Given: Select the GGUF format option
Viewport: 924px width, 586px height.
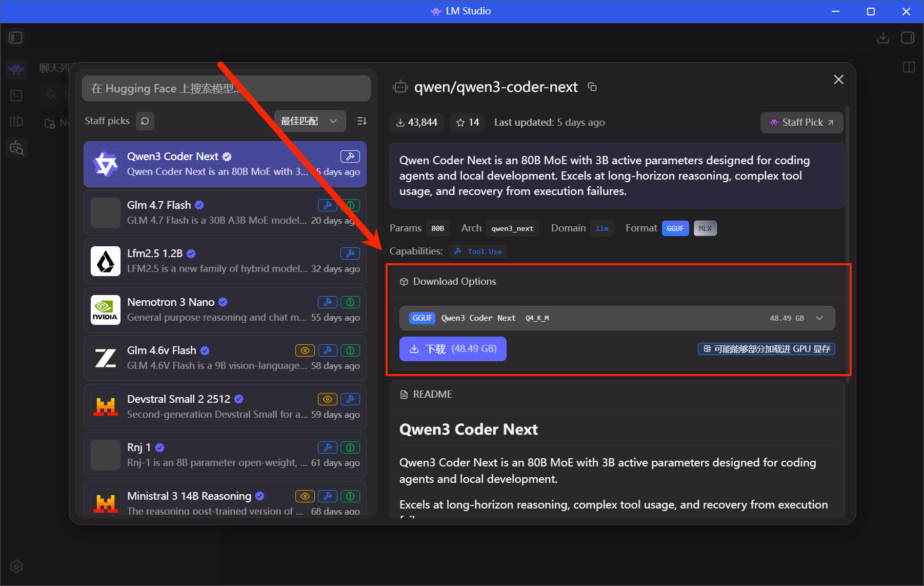Looking at the screenshot, I should coord(675,228).
